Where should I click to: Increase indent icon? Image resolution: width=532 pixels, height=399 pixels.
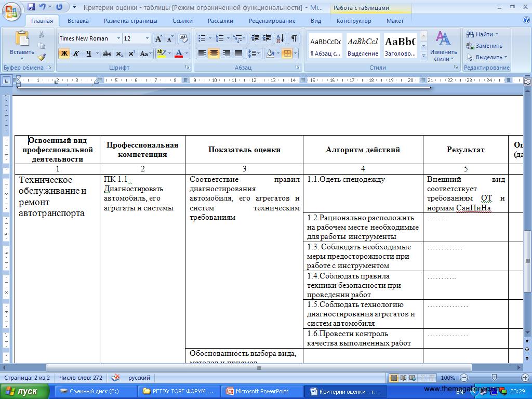coord(267,38)
